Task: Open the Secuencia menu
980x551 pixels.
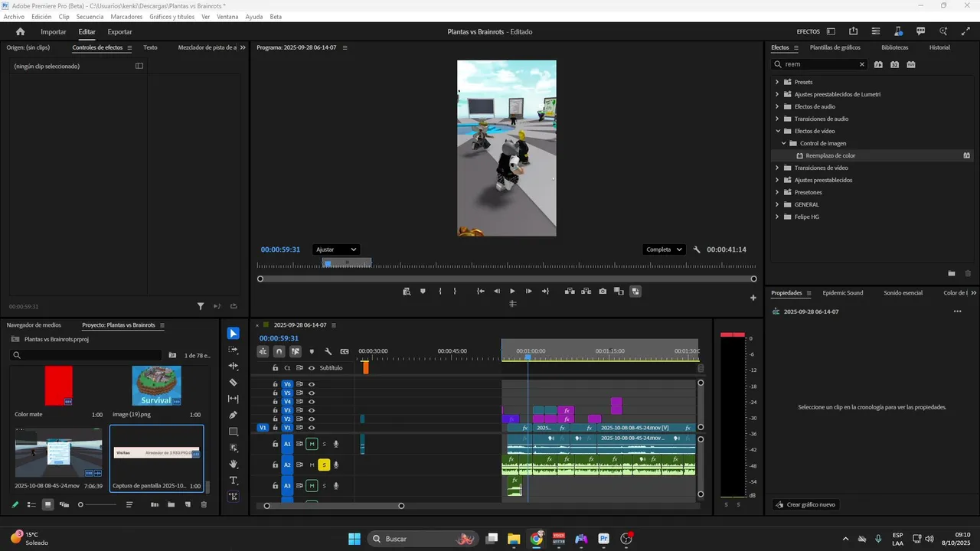Action: (x=90, y=17)
